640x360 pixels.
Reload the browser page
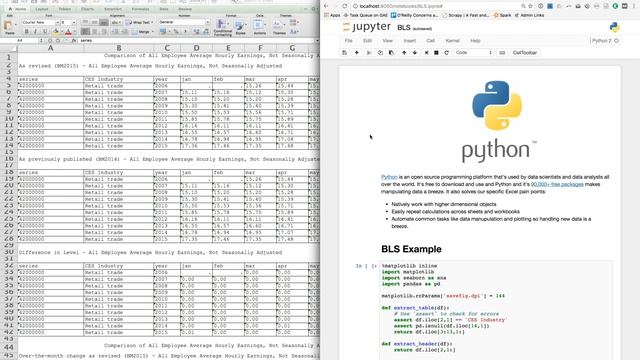(345, 6)
